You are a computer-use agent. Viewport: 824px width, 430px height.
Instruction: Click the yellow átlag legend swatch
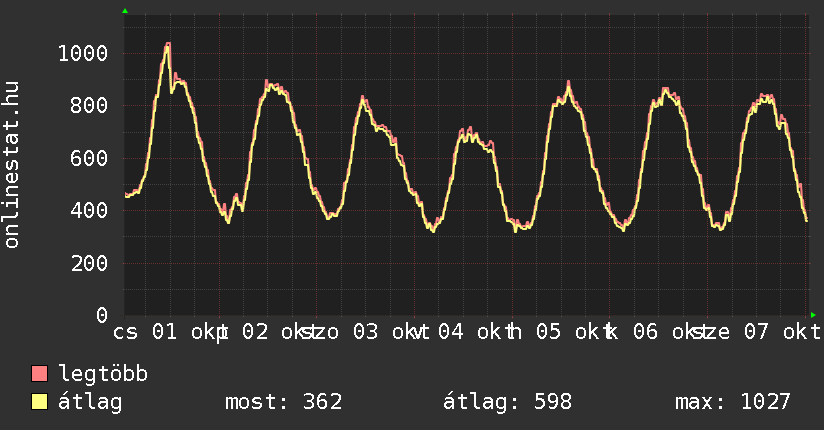pyautogui.click(x=39, y=402)
